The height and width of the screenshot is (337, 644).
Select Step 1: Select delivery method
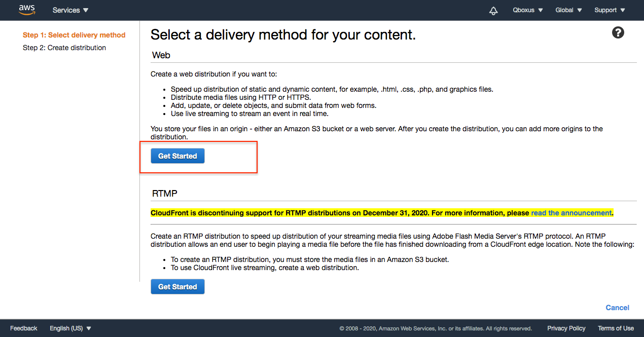point(74,35)
